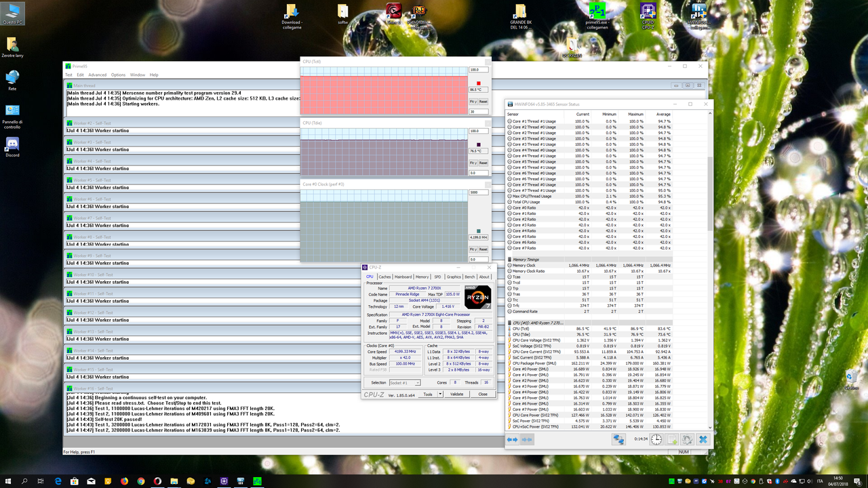Click HWiNFO blue X close sensors icon
The image size is (868, 488).
[x=703, y=439]
